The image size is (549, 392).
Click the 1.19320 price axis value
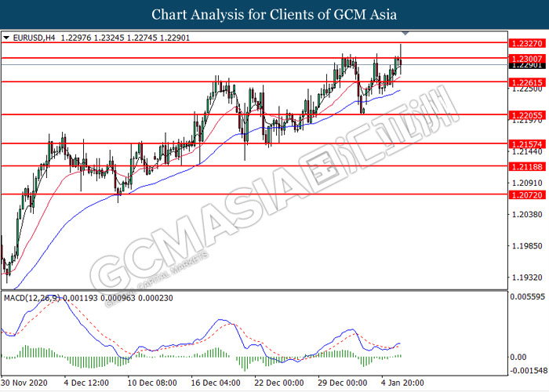(527, 278)
